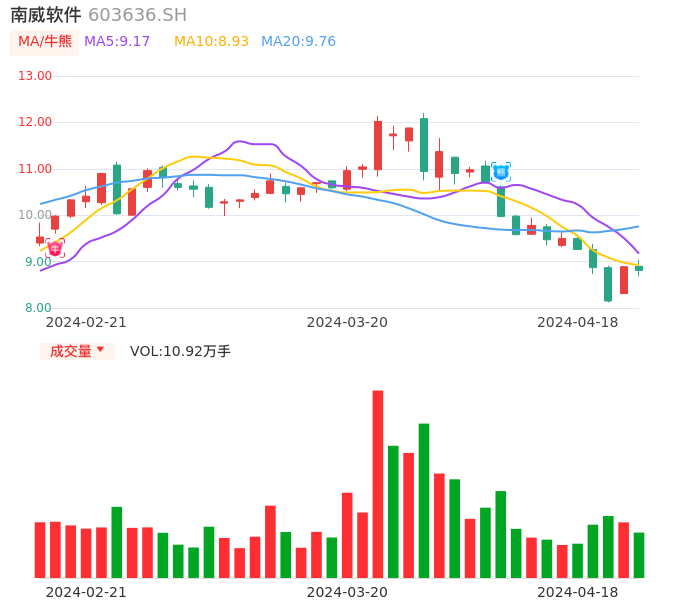Click the 12.00 price axis label

pos(35,122)
